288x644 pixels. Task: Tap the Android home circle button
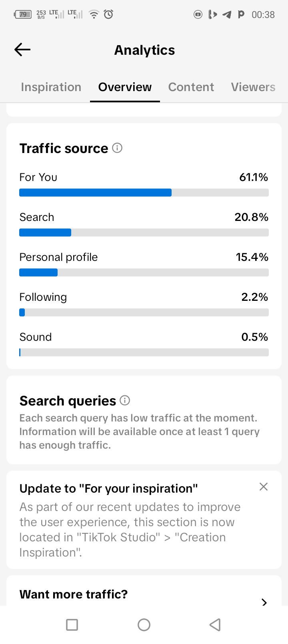tap(144, 624)
